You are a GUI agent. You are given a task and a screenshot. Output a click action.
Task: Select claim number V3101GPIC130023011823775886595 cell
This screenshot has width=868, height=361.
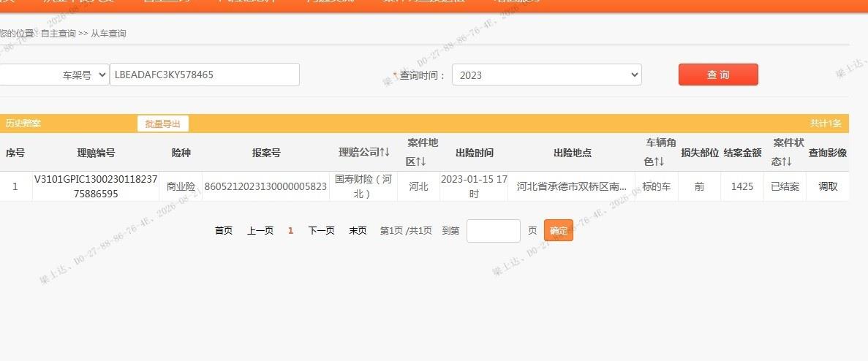(x=95, y=186)
